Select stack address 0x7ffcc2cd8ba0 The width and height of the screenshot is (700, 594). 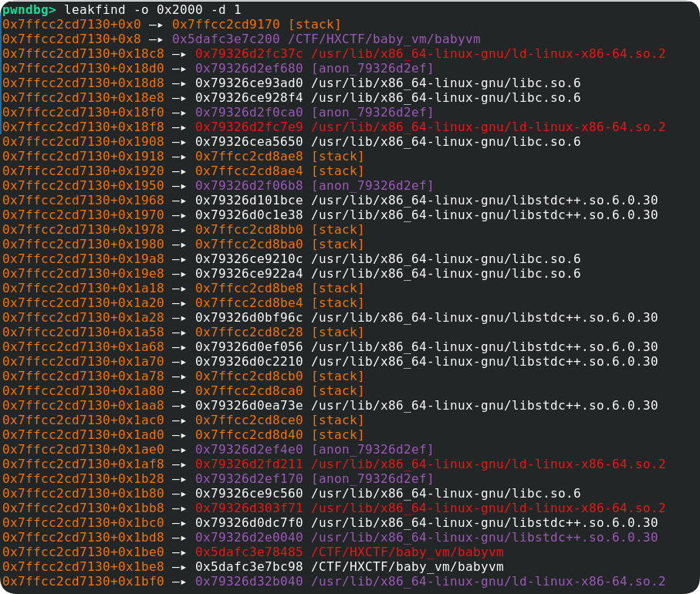[249, 244]
